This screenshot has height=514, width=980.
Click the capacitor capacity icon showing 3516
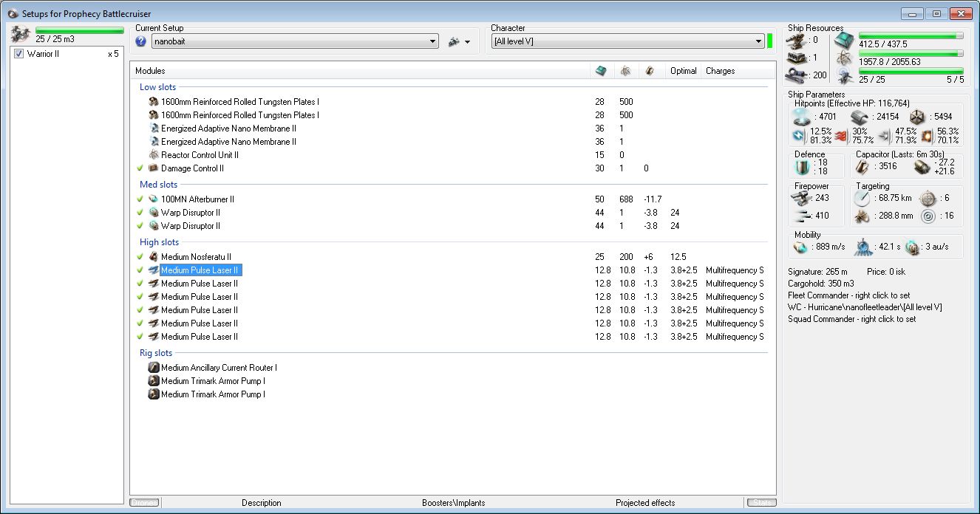click(864, 167)
